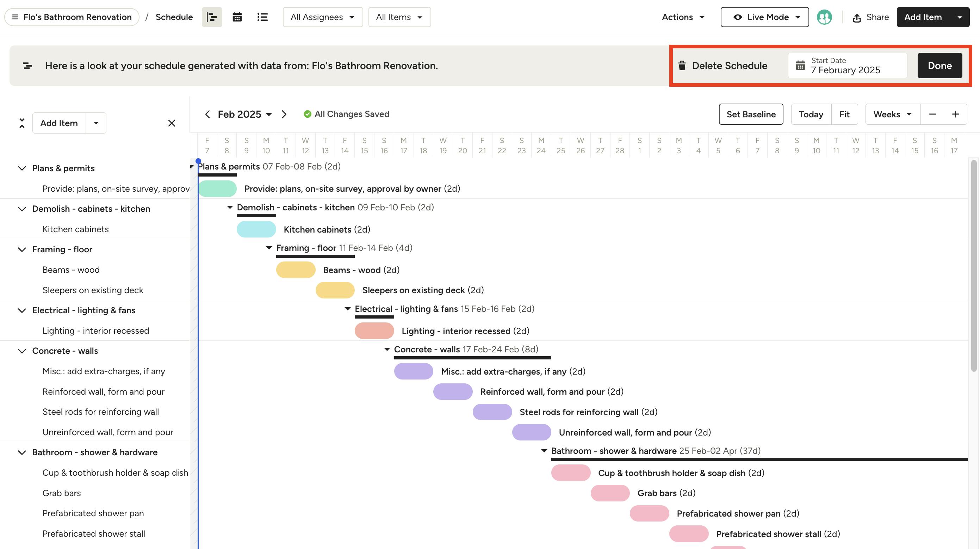The image size is (980, 549).
Task: Click the user avatar icon
Action: click(824, 17)
